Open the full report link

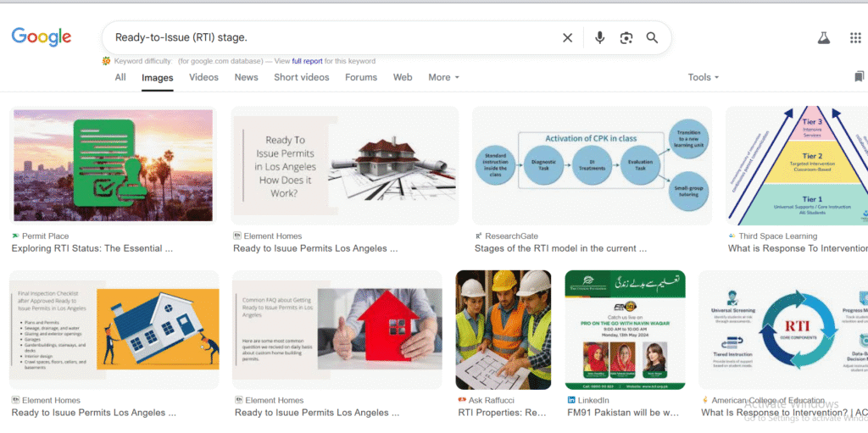[307, 61]
